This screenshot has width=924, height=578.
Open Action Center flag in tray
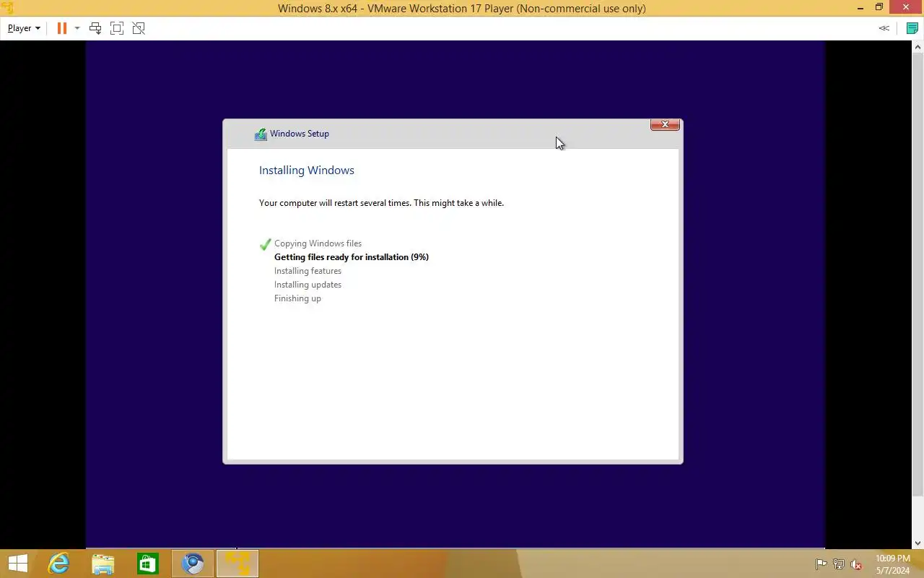point(821,564)
